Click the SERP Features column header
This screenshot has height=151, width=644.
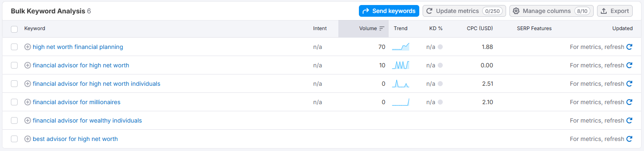tap(535, 28)
